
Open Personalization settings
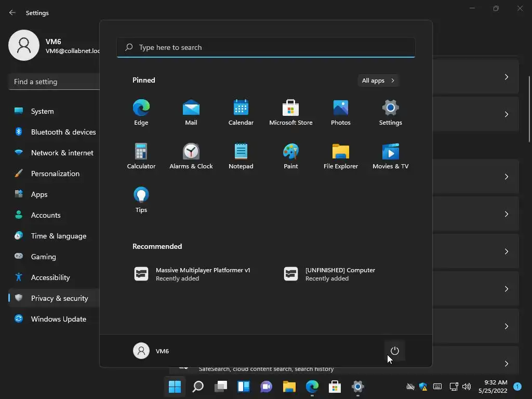pyautogui.click(x=54, y=174)
